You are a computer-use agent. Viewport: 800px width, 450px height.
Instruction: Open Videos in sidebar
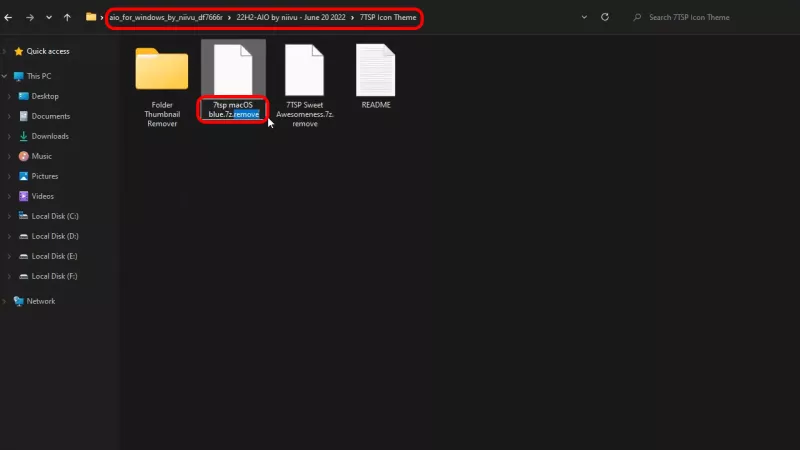[42, 196]
